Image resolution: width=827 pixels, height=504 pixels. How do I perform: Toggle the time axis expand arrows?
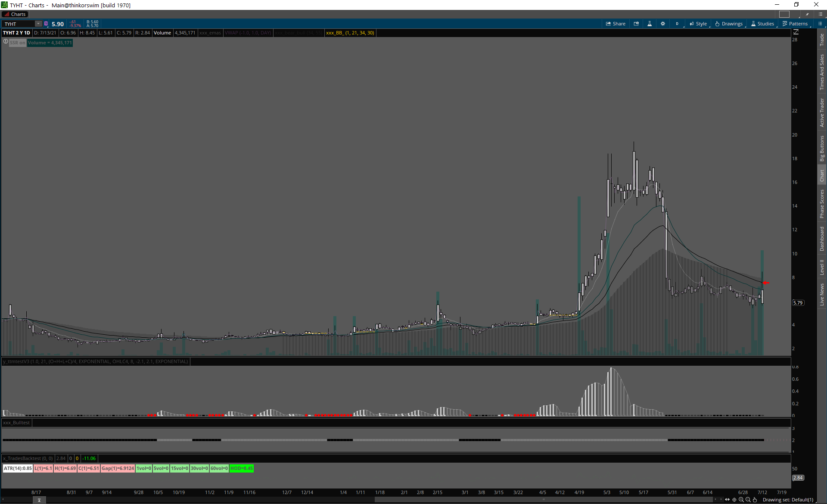coord(728,500)
